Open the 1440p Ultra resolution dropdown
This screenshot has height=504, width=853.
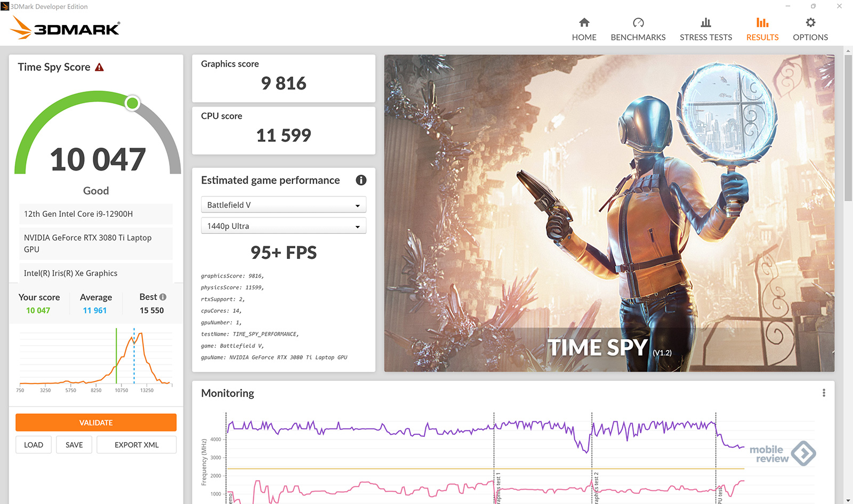[x=284, y=226]
